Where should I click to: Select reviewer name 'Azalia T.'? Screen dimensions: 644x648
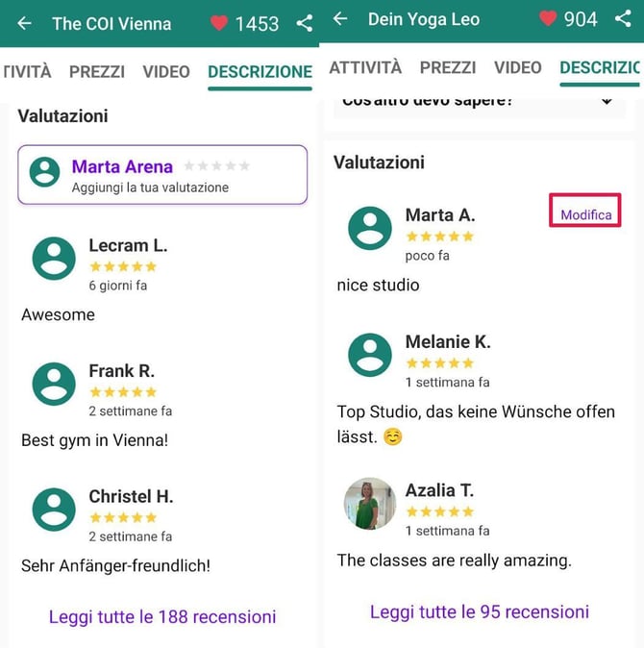point(439,490)
